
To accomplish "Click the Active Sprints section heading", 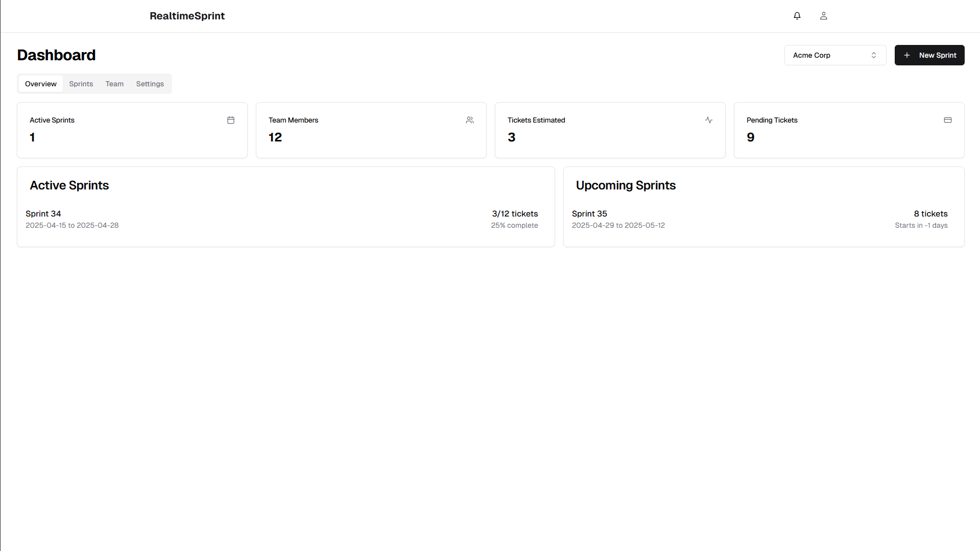I will [x=69, y=185].
